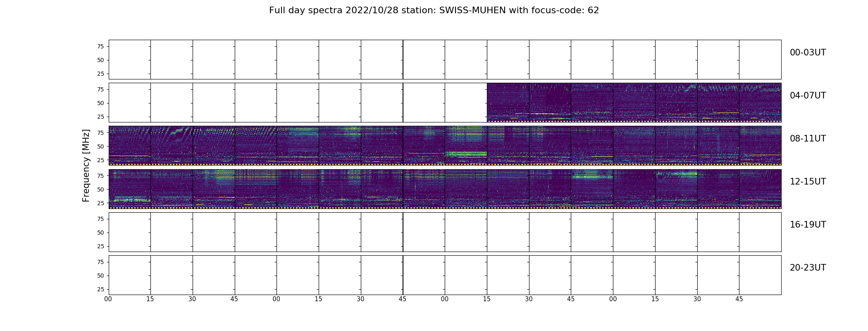Select the '04-07UT' row label
This screenshot has height=331, width=868.
[808, 96]
